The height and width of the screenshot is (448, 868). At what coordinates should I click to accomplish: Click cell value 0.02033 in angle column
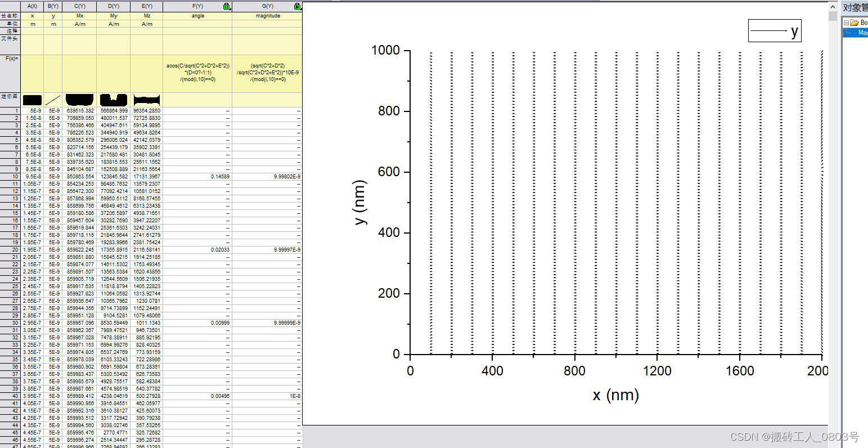(197, 249)
